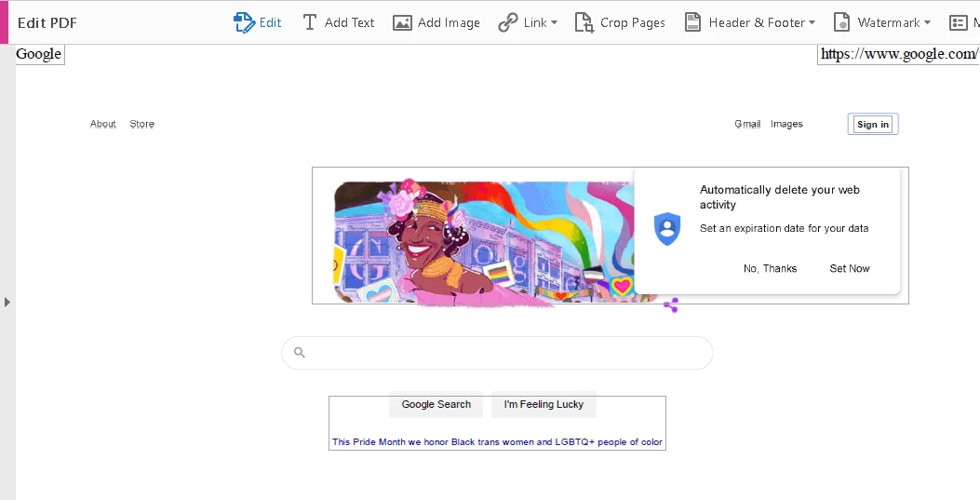
Task: Click the purple share icon below doodle
Action: 671,305
